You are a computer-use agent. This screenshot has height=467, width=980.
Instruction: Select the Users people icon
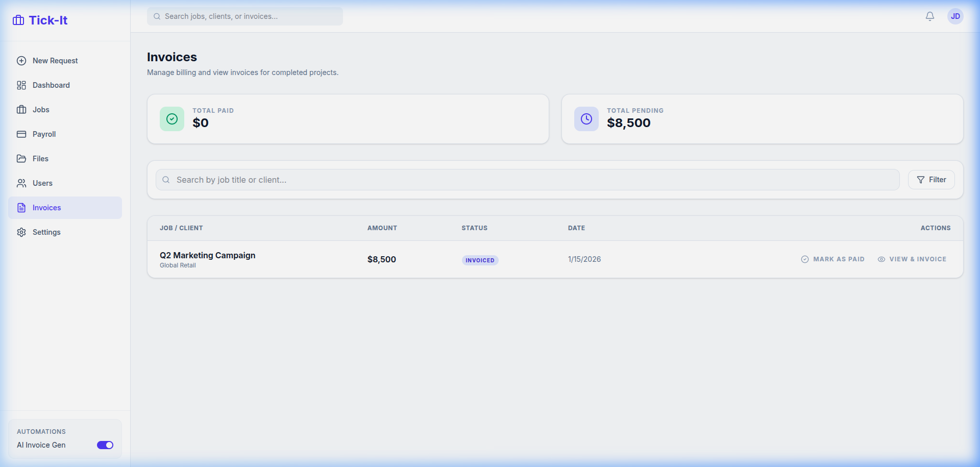[x=21, y=183]
